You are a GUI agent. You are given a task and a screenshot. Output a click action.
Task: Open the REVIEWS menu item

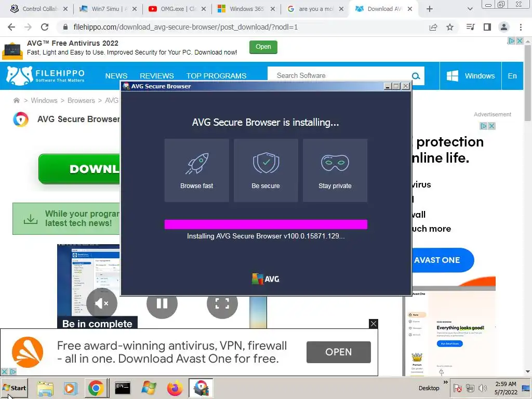(157, 76)
